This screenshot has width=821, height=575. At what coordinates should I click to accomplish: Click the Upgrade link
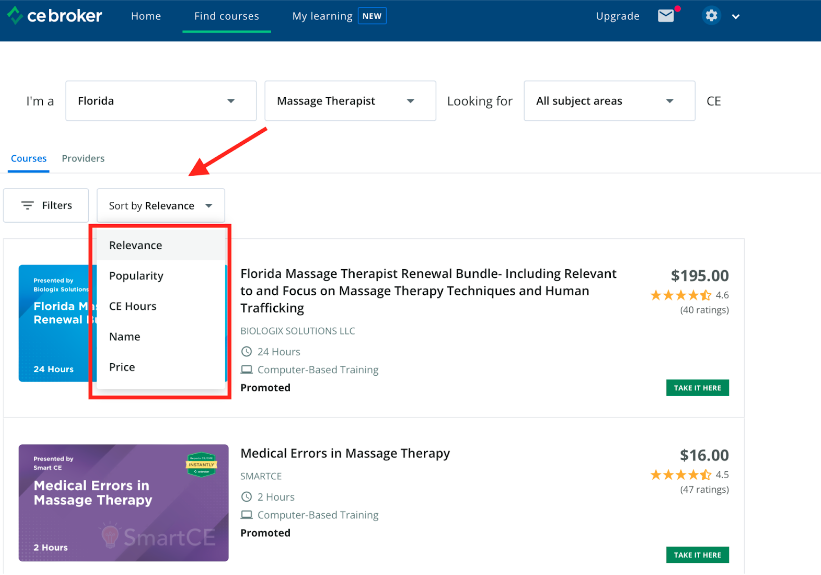click(617, 16)
